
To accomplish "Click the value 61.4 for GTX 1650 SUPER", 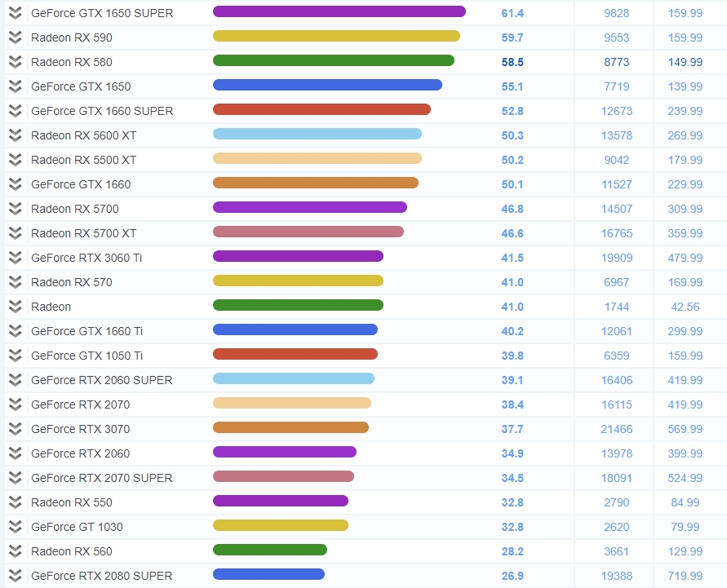I will [x=512, y=13].
